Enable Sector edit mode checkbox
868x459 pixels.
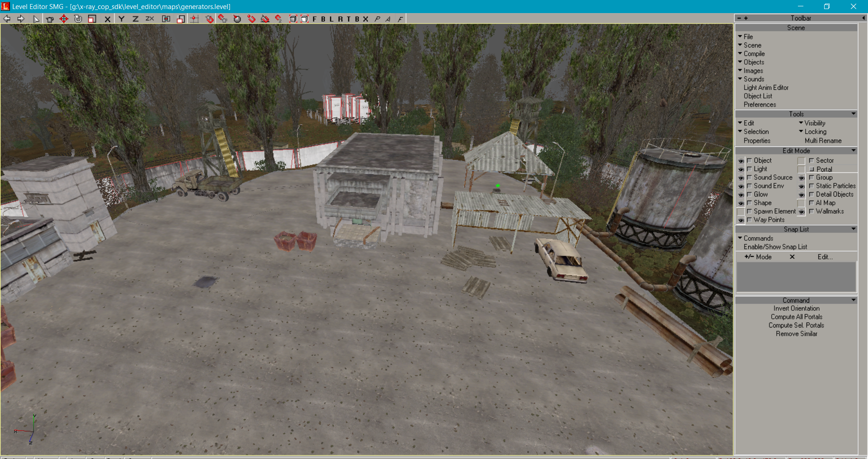coord(811,160)
